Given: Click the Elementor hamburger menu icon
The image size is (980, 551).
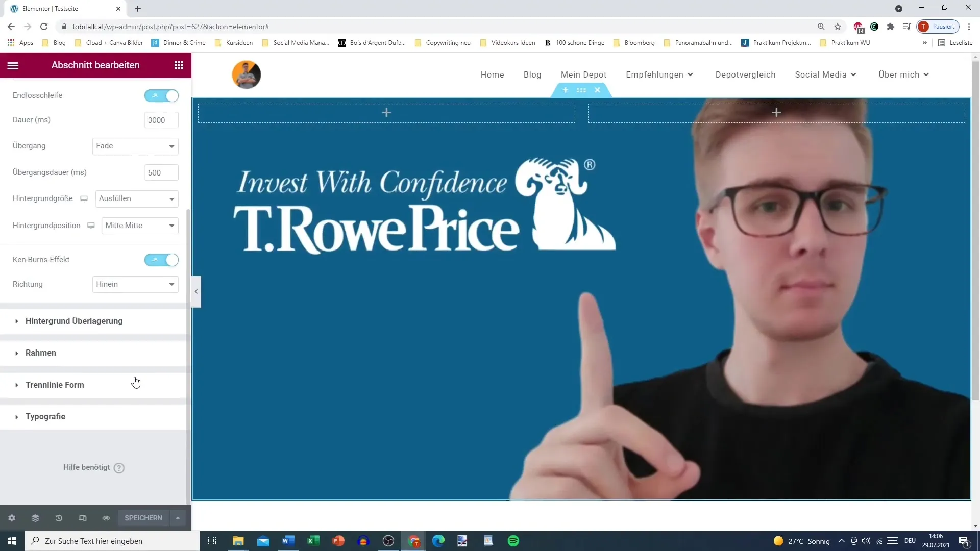Looking at the screenshot, I should click(x=13, y=65).
